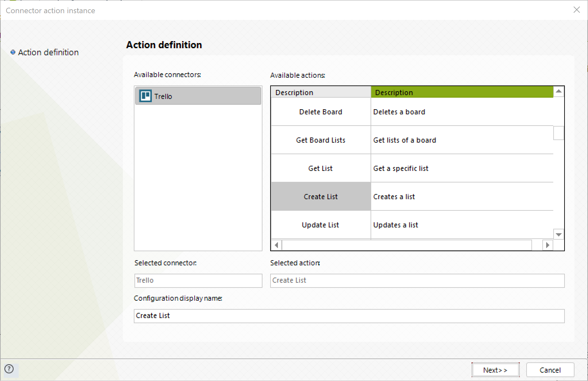Click the Action definition step bullet

pyautogui.click(x=13, y=52)
